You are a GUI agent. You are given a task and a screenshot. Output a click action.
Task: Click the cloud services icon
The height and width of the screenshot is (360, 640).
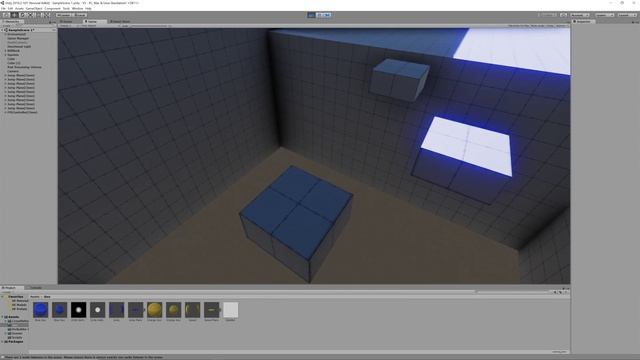pyautogui.click(x=563, y=15)
